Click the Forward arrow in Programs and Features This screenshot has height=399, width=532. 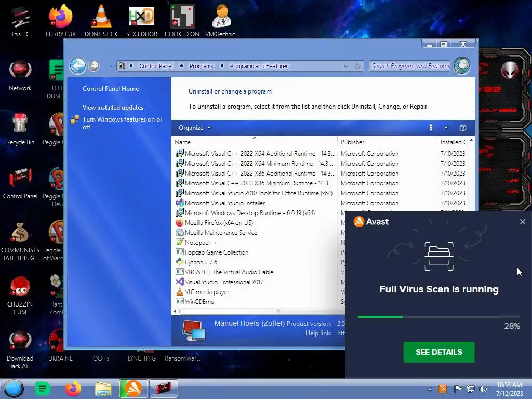(x=94, y=66)
